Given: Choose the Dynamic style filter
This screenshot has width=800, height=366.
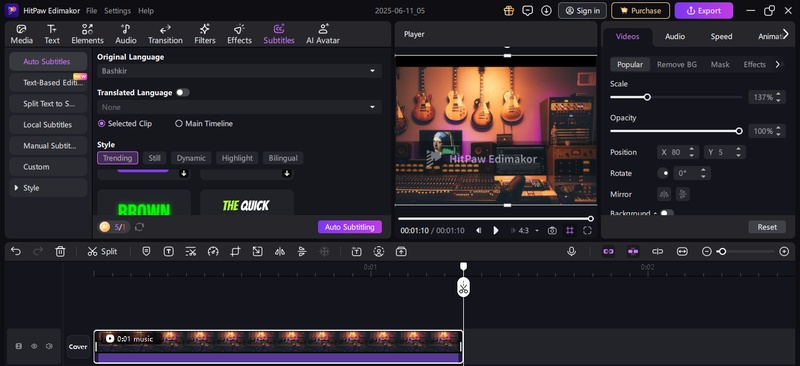Looking at the screenshot, I should pyautogui.click(x=191, y=158).
